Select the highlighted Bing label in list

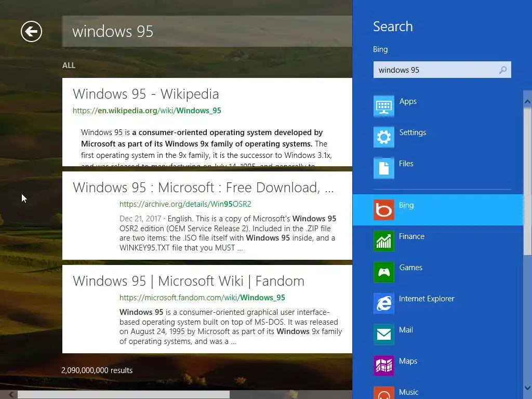[406, 205]
